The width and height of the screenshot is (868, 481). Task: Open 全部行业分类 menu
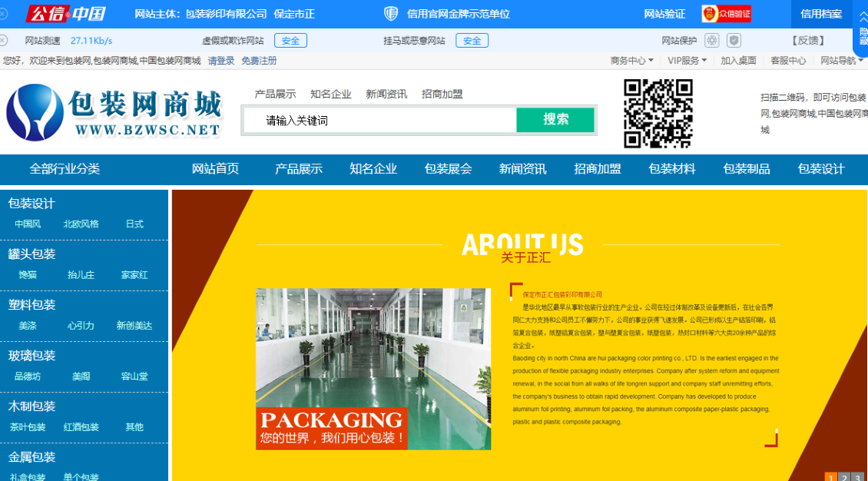coord(65,169)
